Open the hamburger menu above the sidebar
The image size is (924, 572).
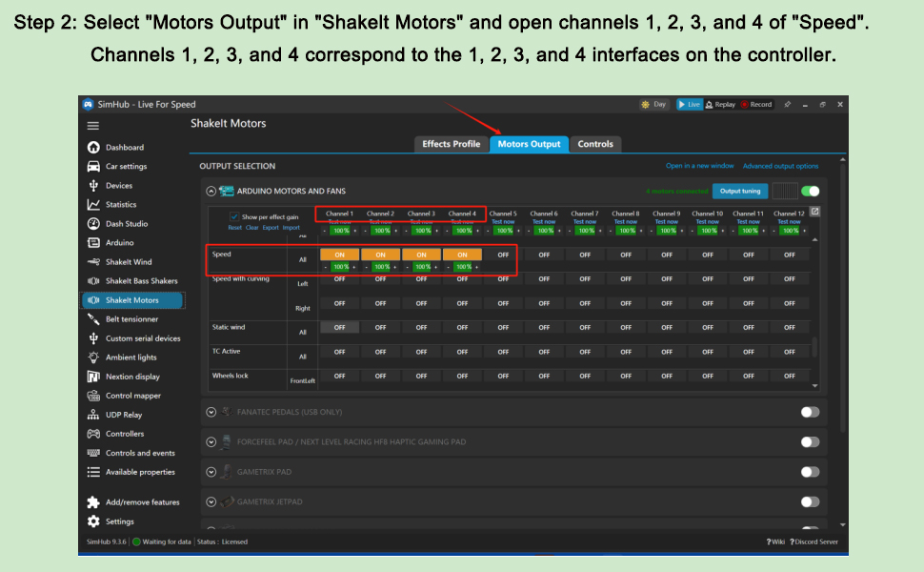click(93, 126)
